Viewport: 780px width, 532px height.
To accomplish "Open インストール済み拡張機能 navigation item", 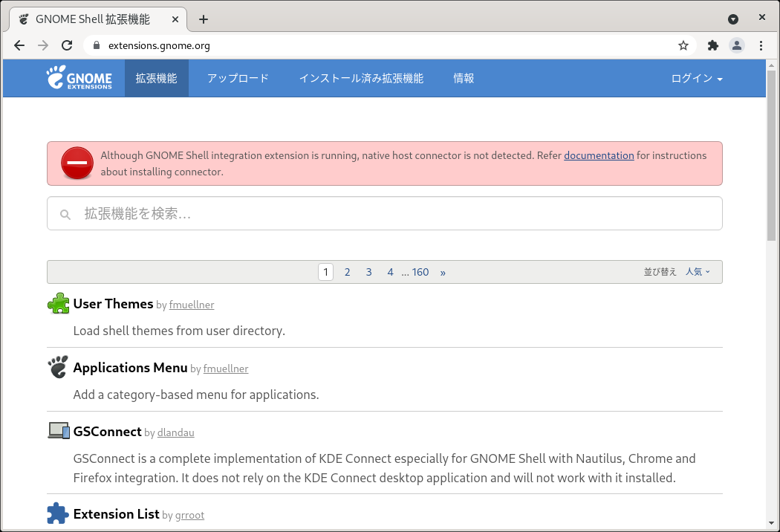I will click(361, 78).
